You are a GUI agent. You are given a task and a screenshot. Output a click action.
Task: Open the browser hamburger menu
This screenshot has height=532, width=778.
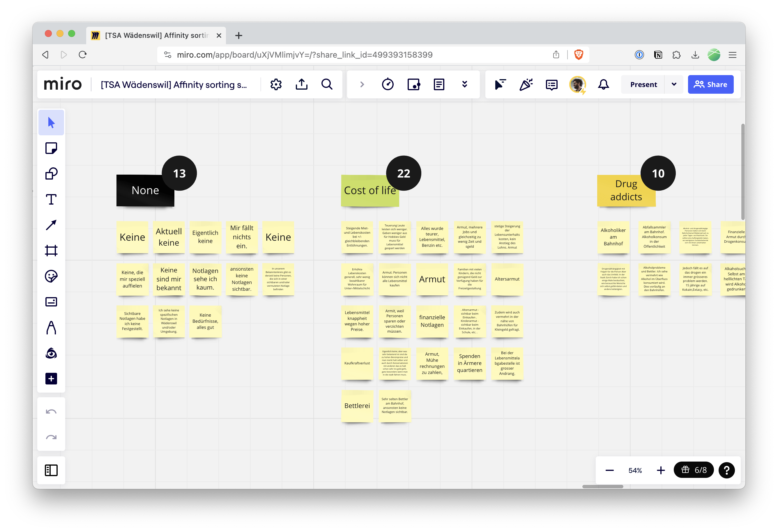coord(732,54)
